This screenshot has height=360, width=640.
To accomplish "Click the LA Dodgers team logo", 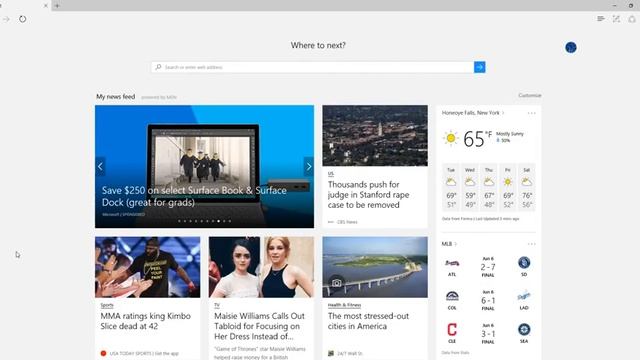I will tap(524, 296).
